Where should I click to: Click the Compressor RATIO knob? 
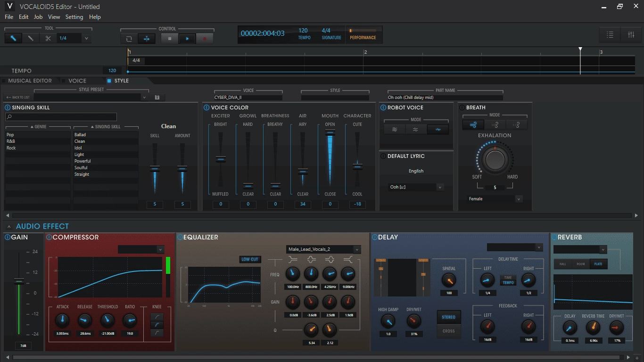[x=130, y=321]
